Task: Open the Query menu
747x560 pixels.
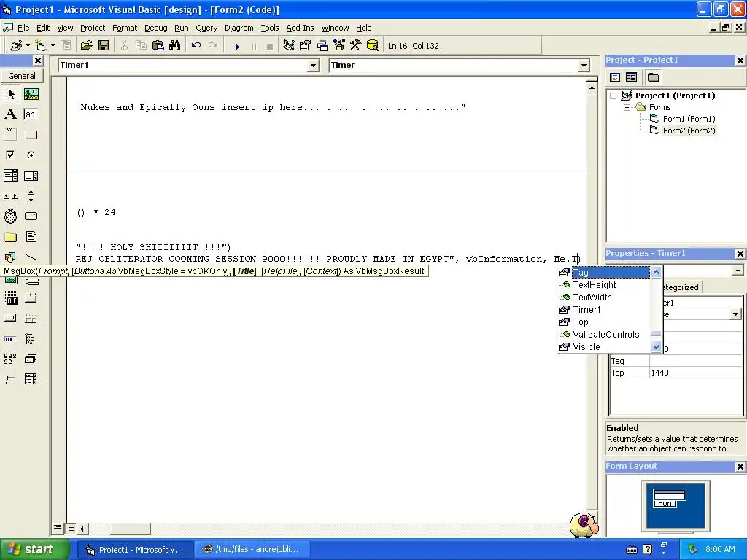Action: point(206,28)
